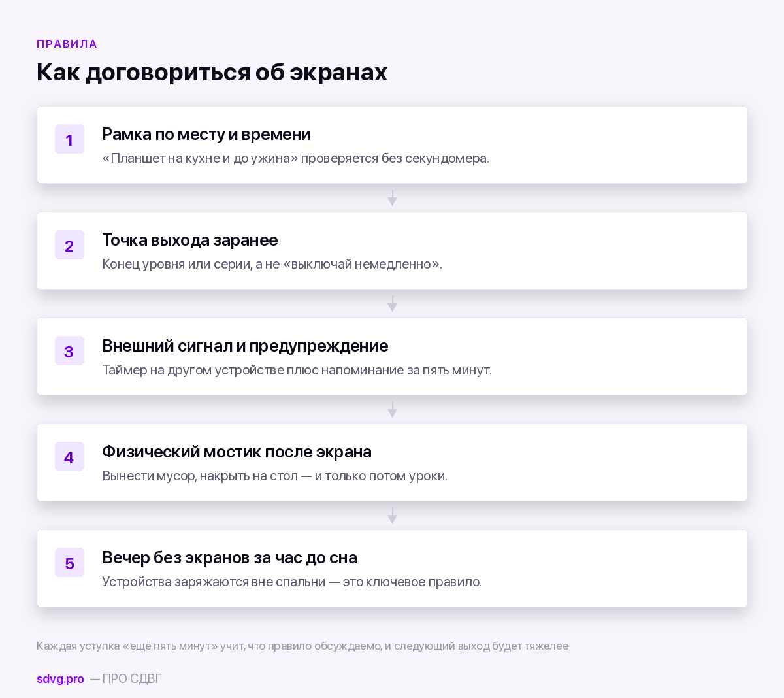The width and height of the screenshot is (784, 698).
Task: Click the «— ПРО СДВГ» footer text
Action: (125, 678)
